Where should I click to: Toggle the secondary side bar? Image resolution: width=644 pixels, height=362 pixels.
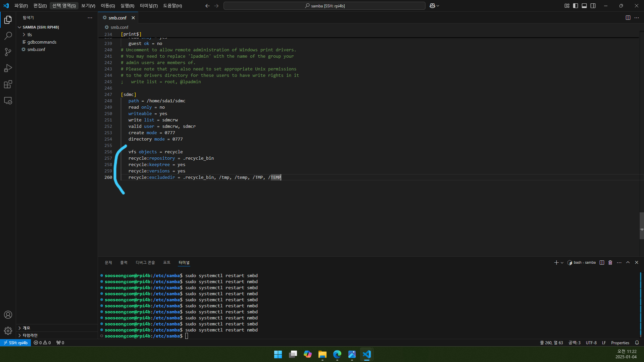[x=593, y=6]
